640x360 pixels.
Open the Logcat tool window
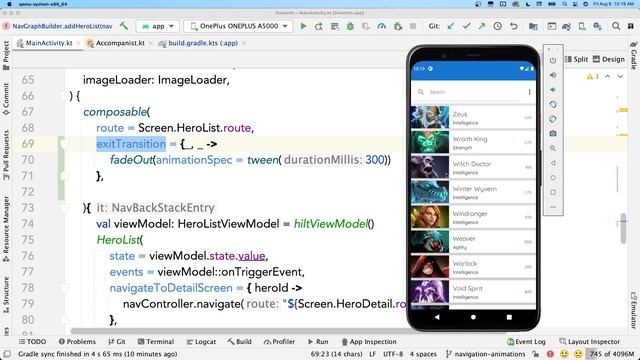point(201,342)
